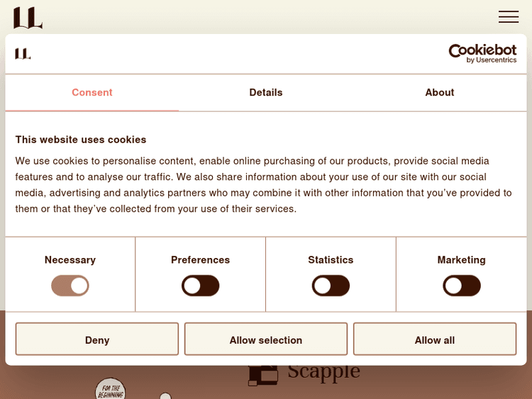Click the site logo in page header
Image resolution: width=532 pixels, height=399 pixels.
tap(28, 18)
